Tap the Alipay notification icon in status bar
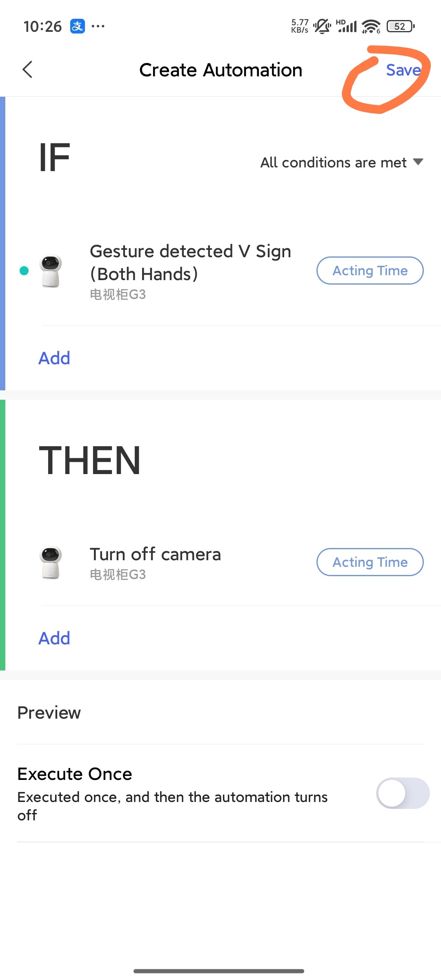441x980 pixels. pyautogui.click(x=78, y=26)
